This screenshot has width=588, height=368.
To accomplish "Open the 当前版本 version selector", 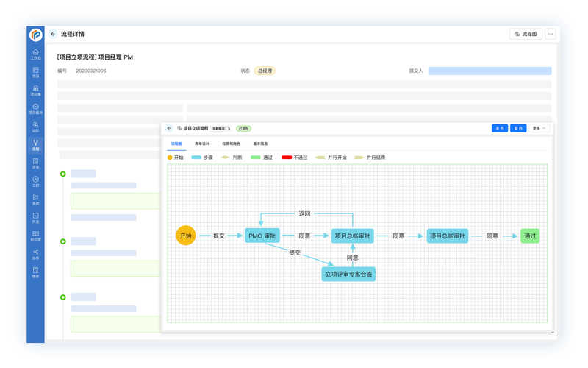I will click(221, 129).
